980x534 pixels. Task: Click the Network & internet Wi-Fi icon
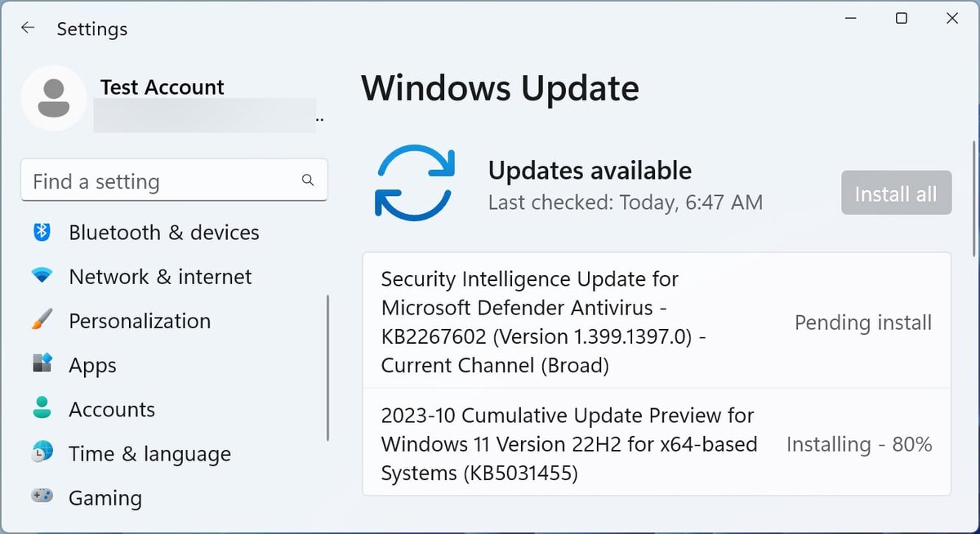(42, 276)
